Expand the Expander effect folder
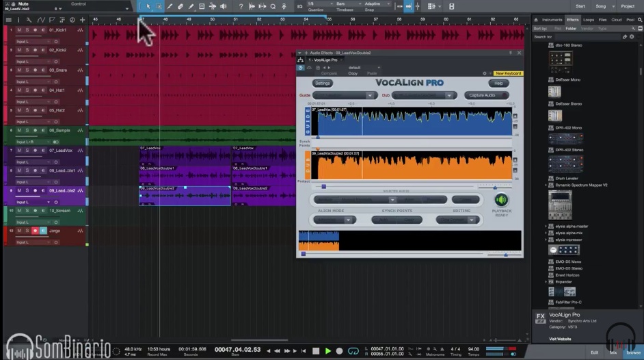644x360 pixels. point(546,282)
